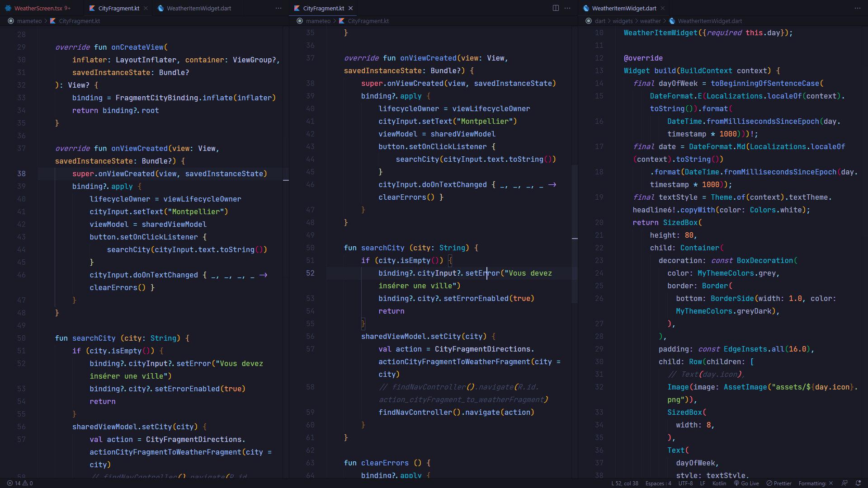
Task: Click searchCity function name in middle editor
Action: (382, 248)
